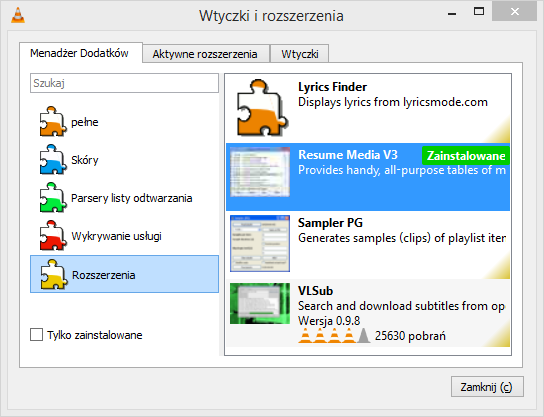The height and width of the screenshot is (417, 544).
Task: Click 'Displays lyrics from lyricsmode.com' description
Action: (393, 102)
